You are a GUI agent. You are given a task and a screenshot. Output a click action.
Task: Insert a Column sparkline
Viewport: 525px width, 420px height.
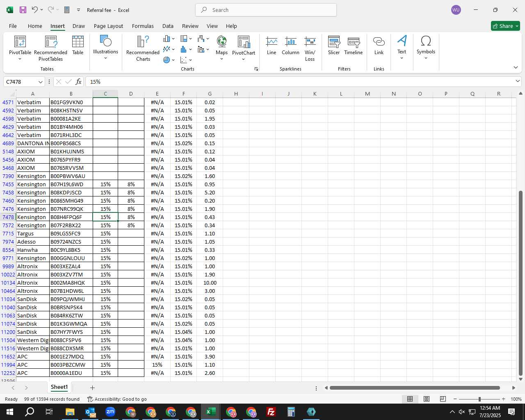click(290, 45)
